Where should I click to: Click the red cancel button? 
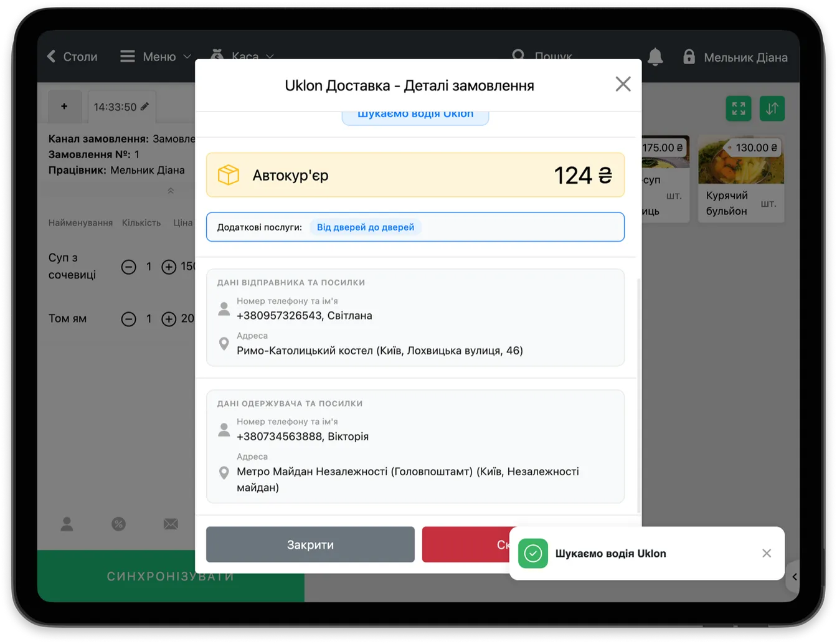(466, 544)
